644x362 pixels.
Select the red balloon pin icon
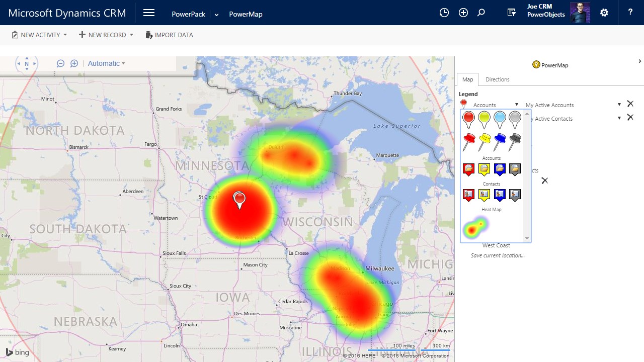[x=469, y=120]
